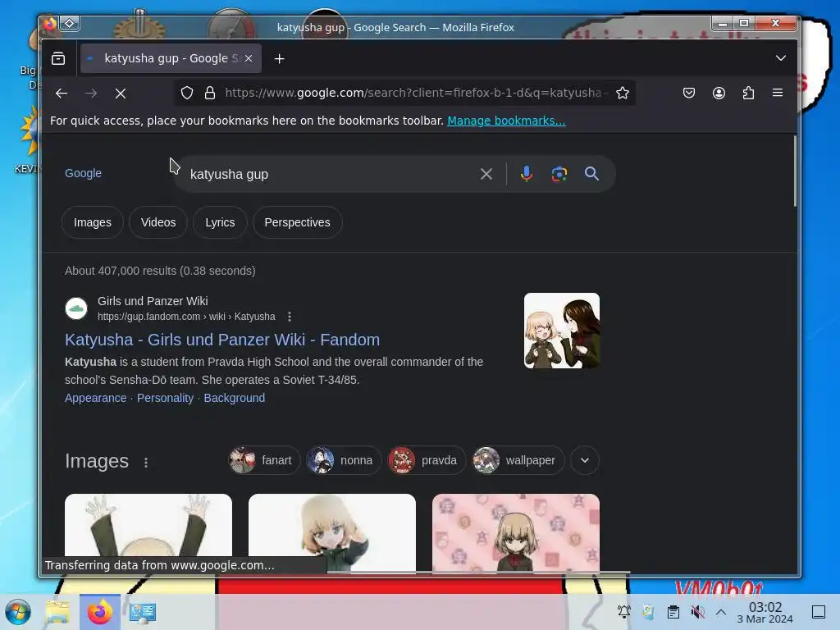
Task: Open a new tab
Action: [x=279, y=58]
